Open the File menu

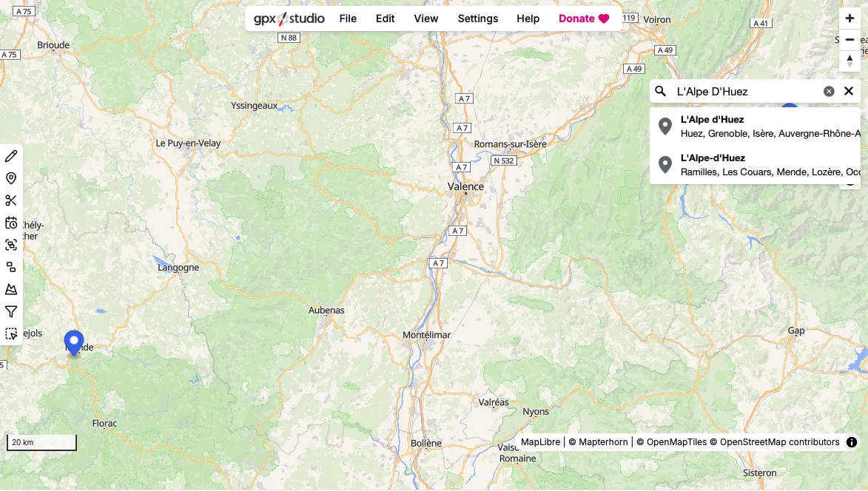pyautogui.click(x=348, y=18)
